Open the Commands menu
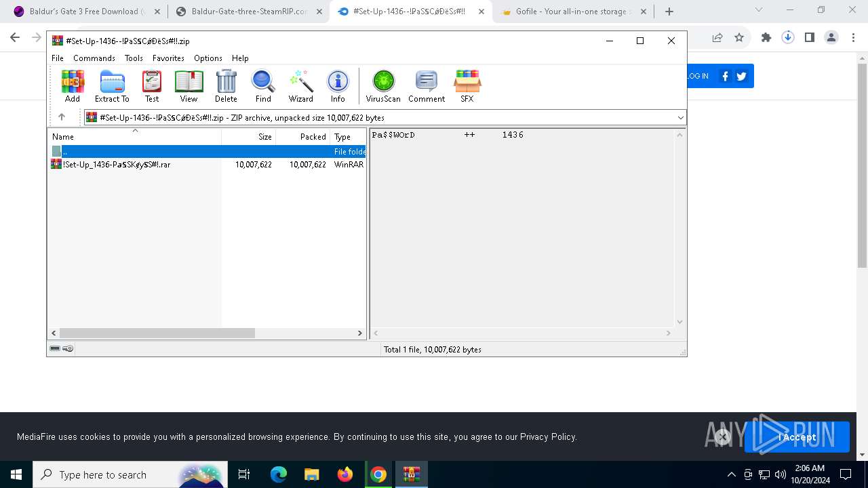868x488 pixels. coord(94,58)
